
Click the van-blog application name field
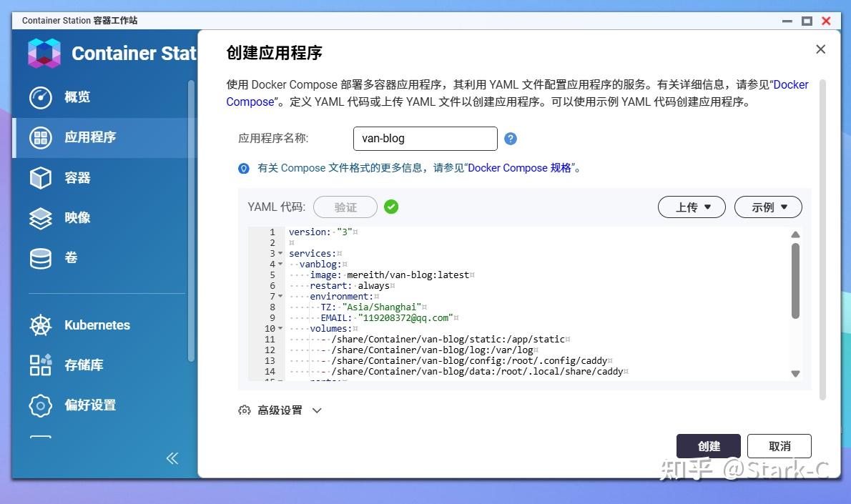425,138
